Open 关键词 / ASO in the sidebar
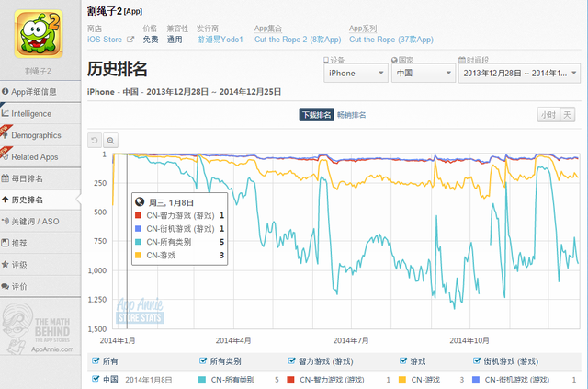Viewport: 588px width, 389px height. [x=40, y=222]
